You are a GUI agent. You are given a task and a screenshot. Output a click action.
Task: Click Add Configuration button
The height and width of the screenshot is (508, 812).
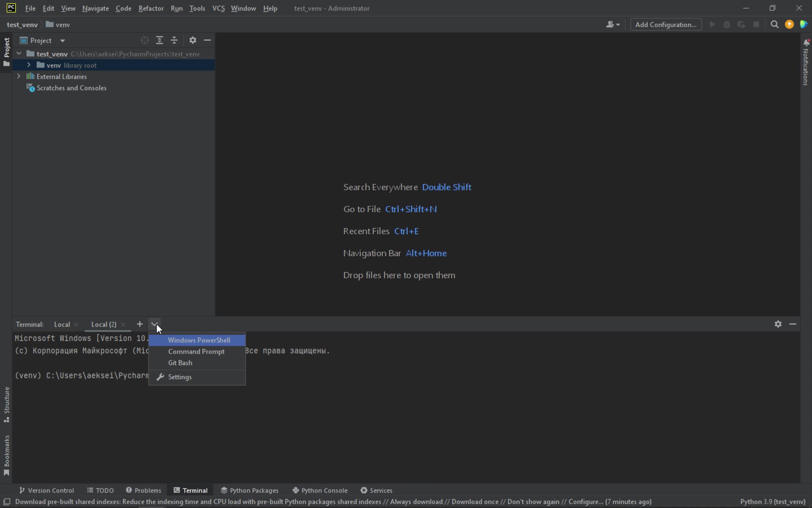click(x=666, y=25)
